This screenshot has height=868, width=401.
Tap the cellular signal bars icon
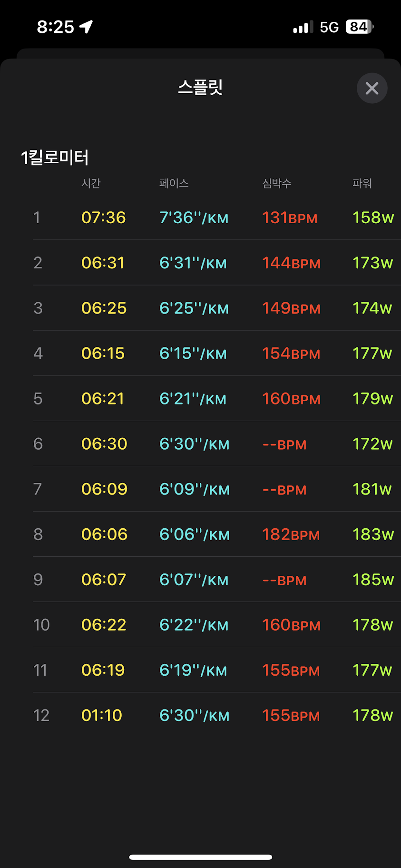tap(303, 27)
